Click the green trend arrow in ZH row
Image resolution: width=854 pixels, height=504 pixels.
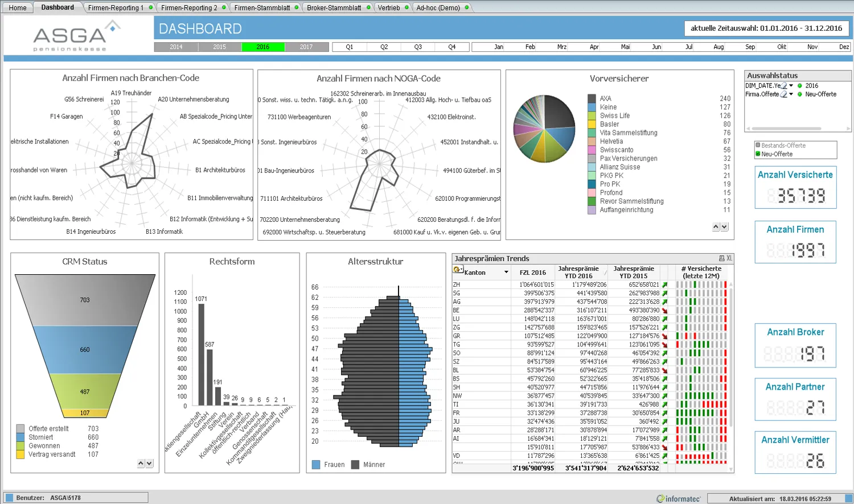pos(664,285)
